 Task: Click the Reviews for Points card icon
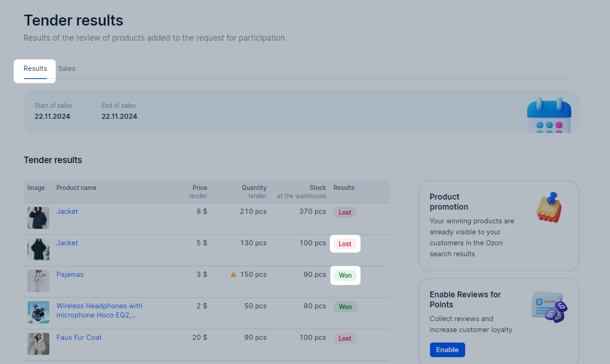[549, 307]
